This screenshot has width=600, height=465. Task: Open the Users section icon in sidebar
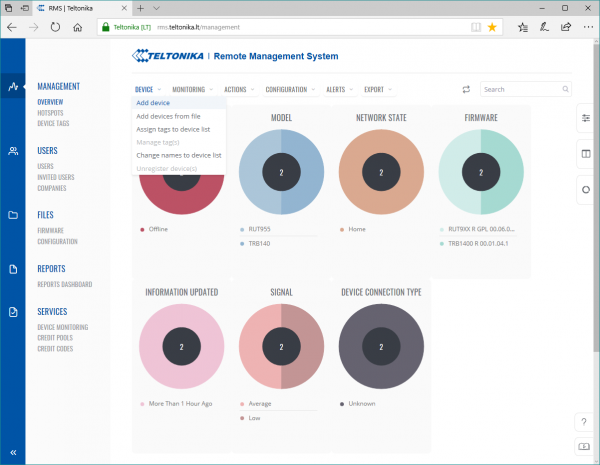tap(13, 151)
